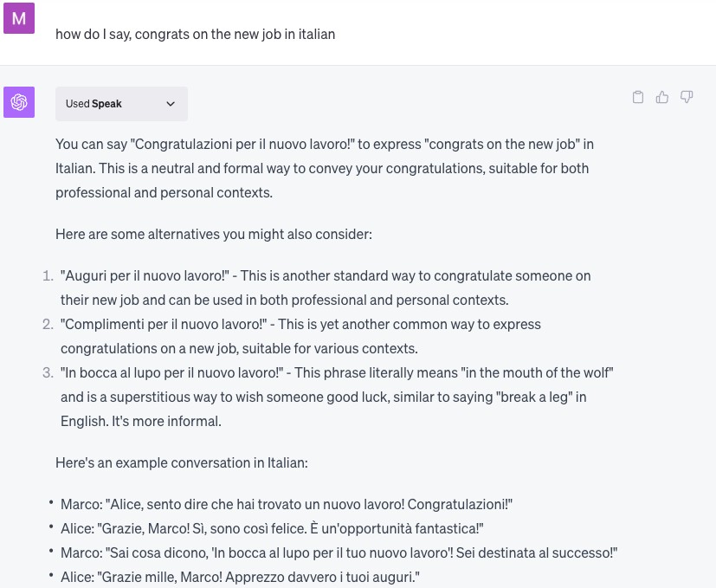716x588 pixels.
Task: Click the user prompt about congrats in Italian
Action: click(196, 35)
